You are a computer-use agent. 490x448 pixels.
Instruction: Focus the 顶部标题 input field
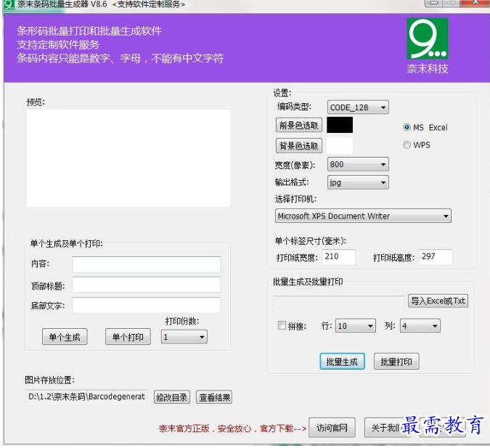pyautogui.click(x=146, y=285)
